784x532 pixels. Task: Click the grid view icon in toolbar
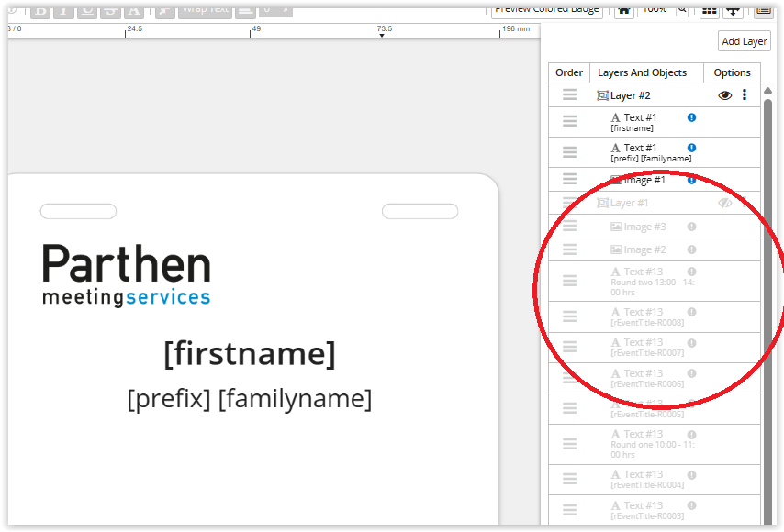pos(709,9)
